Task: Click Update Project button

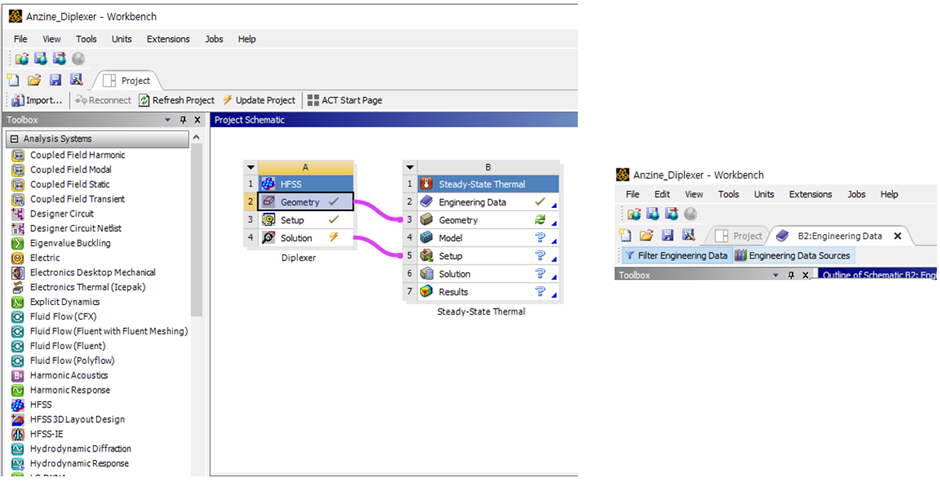Action: point(259,100)
